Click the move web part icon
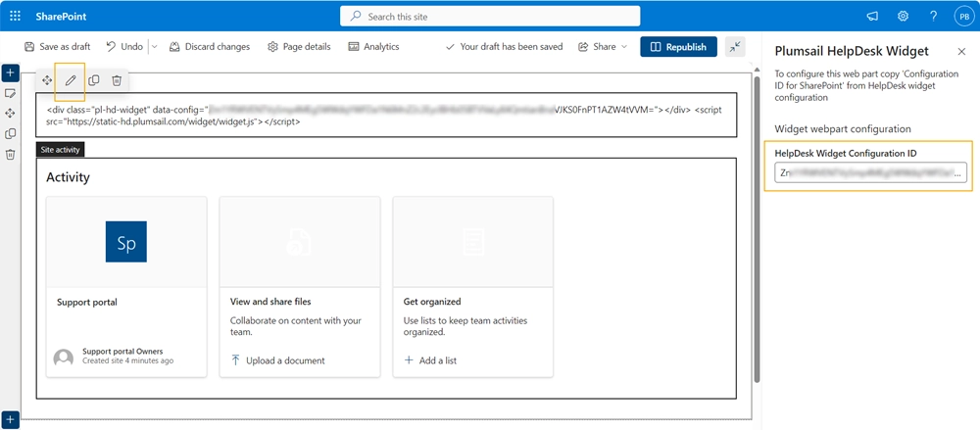980x430 pixels. 47,80
